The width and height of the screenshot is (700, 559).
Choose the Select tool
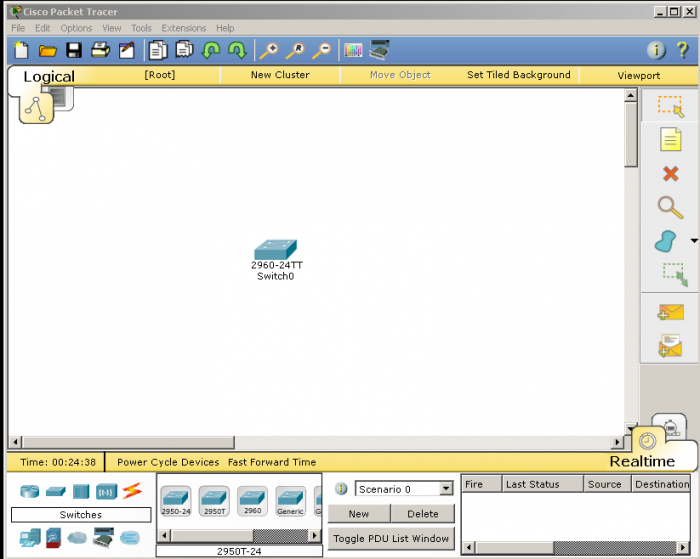pos(670,106)
